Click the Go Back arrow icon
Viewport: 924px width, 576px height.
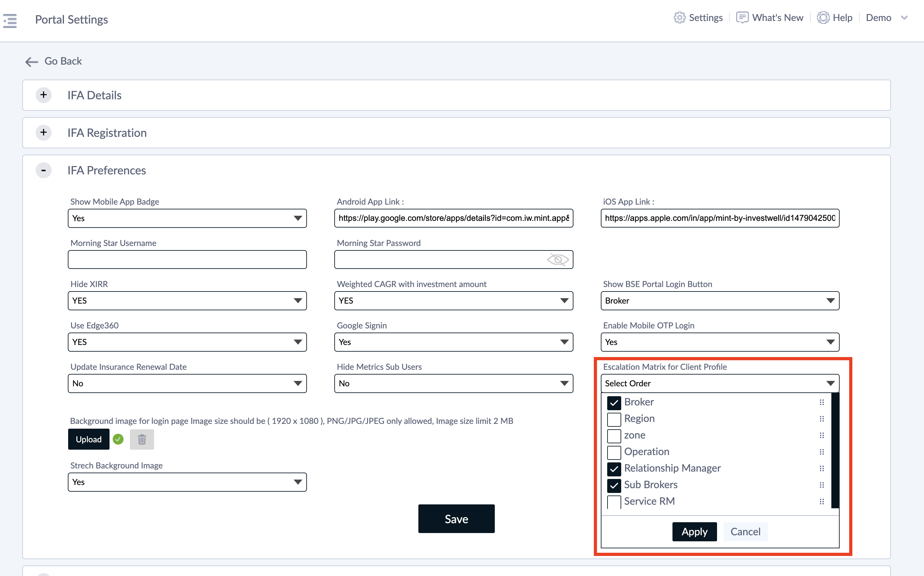[x=32, y=62]
